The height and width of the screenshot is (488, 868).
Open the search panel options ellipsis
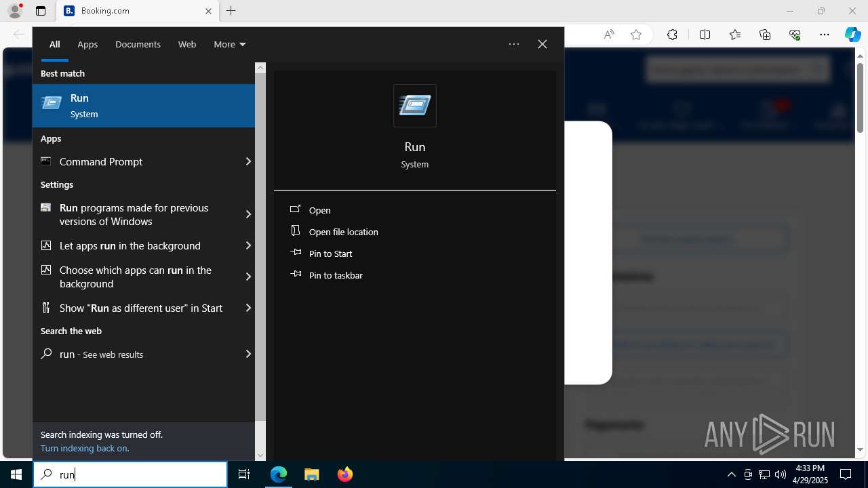pyautogui.click(x=514, y=44)
